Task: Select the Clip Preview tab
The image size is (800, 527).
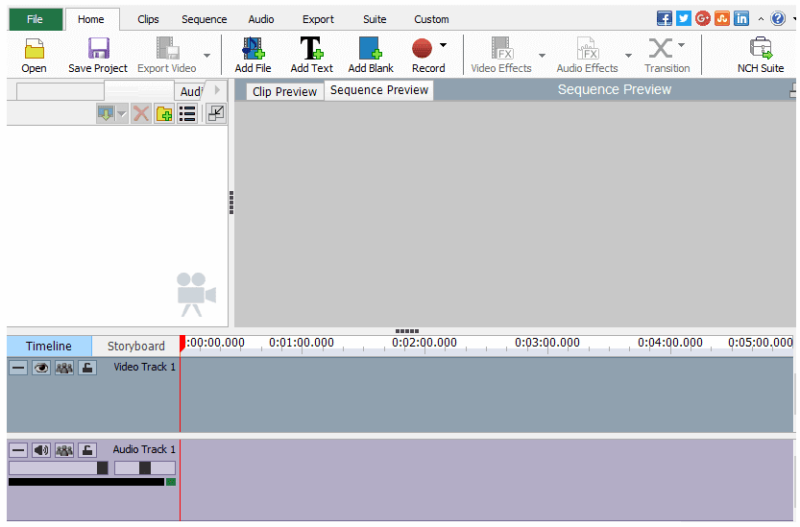Action: tap(285, 92)
